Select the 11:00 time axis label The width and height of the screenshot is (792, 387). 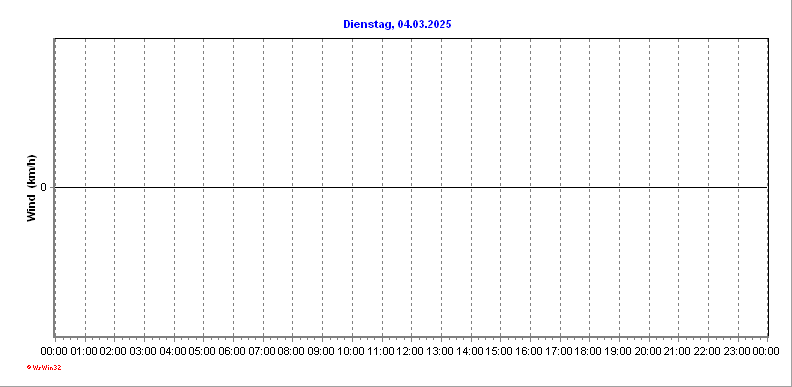click(380, 351)
